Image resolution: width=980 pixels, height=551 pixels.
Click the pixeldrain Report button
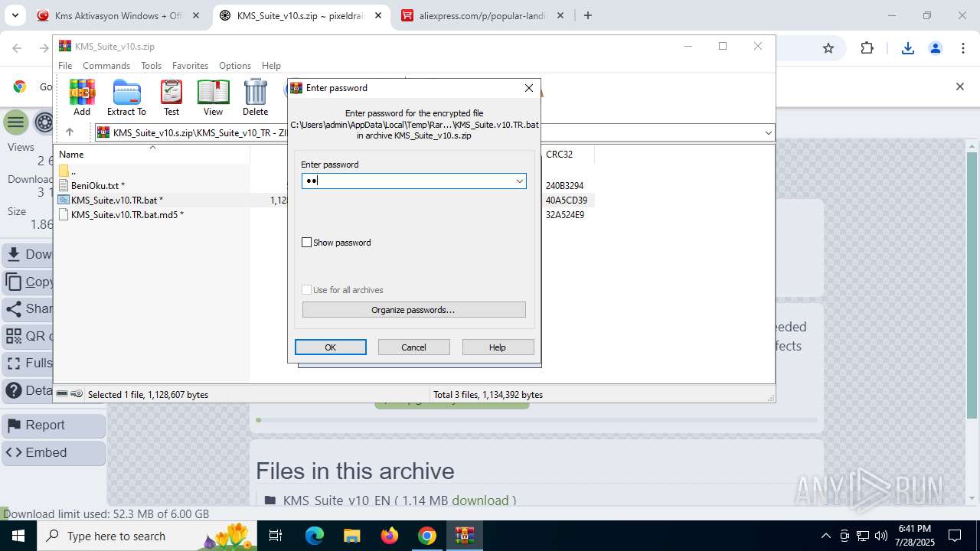(54, 425)
